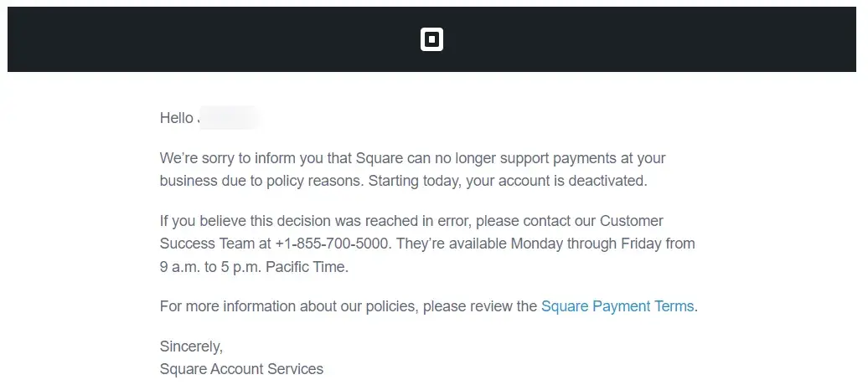Click the Square logo in header
Screen dimensions: 868x390
[431, 39]
